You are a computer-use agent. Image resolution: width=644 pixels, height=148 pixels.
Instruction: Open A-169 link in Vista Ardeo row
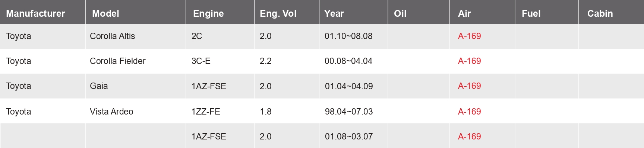tap(469, 112)
